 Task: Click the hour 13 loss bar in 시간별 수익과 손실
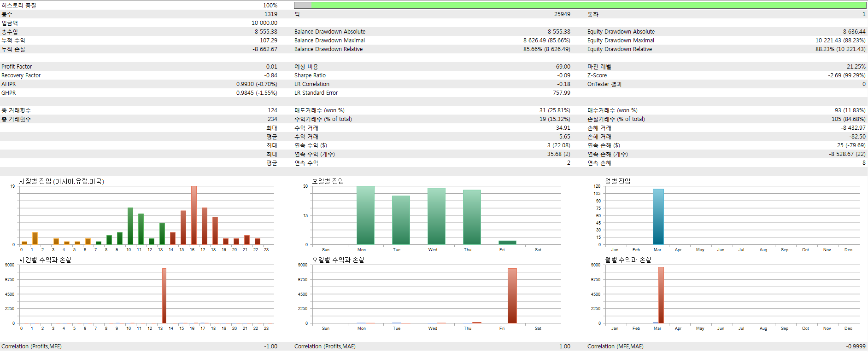click(x=164, y=296)
